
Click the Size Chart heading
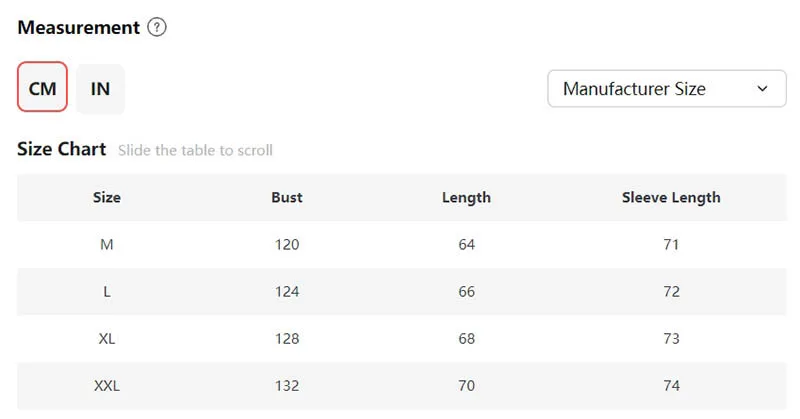[x=62, y=149]
